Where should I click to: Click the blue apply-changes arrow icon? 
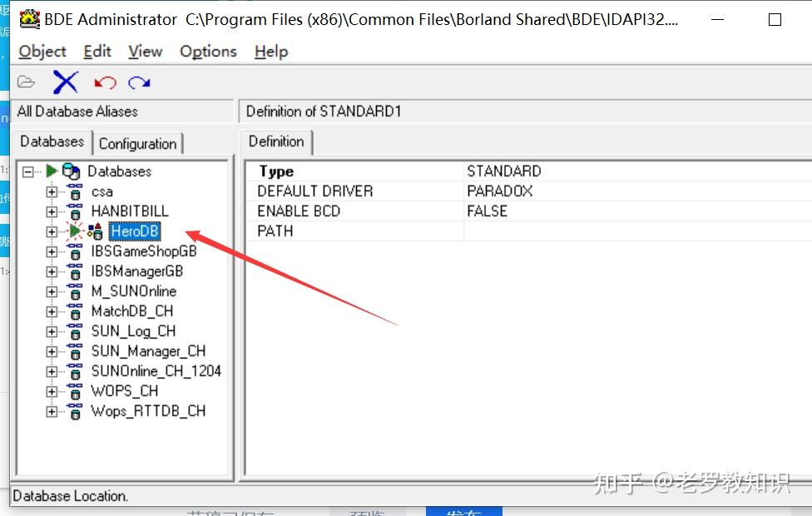point(138,82)
